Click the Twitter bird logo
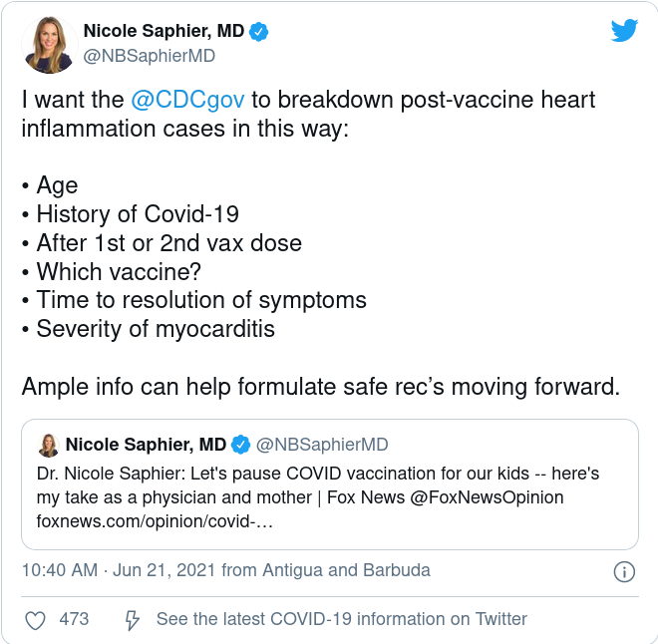Image resolution: width=658 pixels, height=644 pixels. [624, 30]
